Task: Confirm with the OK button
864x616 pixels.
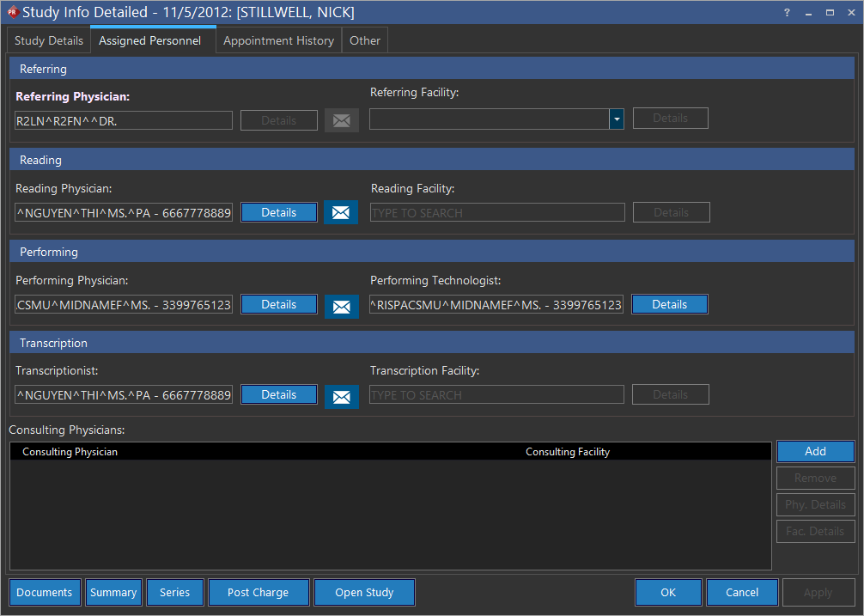Action: tap(668, 592)
